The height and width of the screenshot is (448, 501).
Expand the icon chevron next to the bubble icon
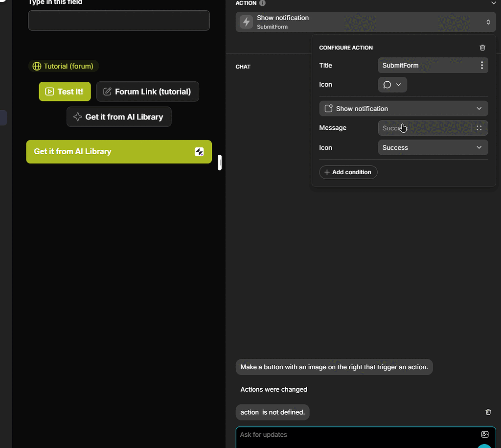(x=399, y=84)
